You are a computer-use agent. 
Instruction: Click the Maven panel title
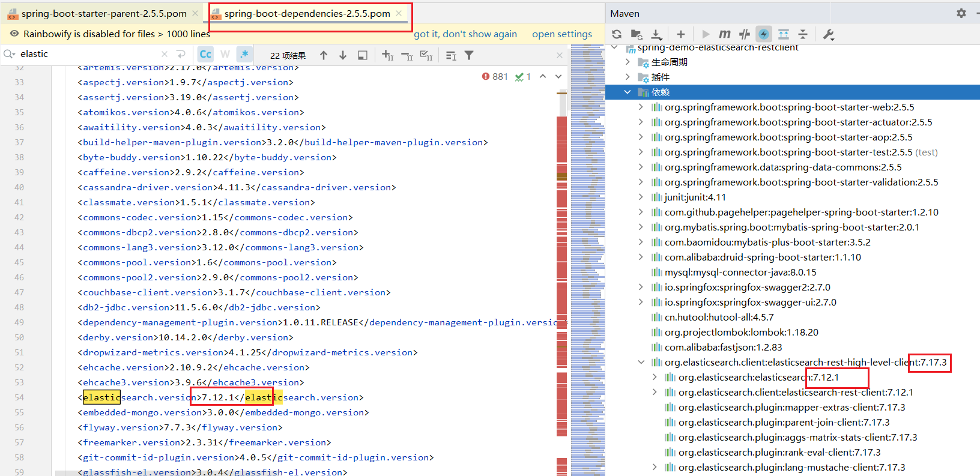pyautogui.click(x=625, y=13)
